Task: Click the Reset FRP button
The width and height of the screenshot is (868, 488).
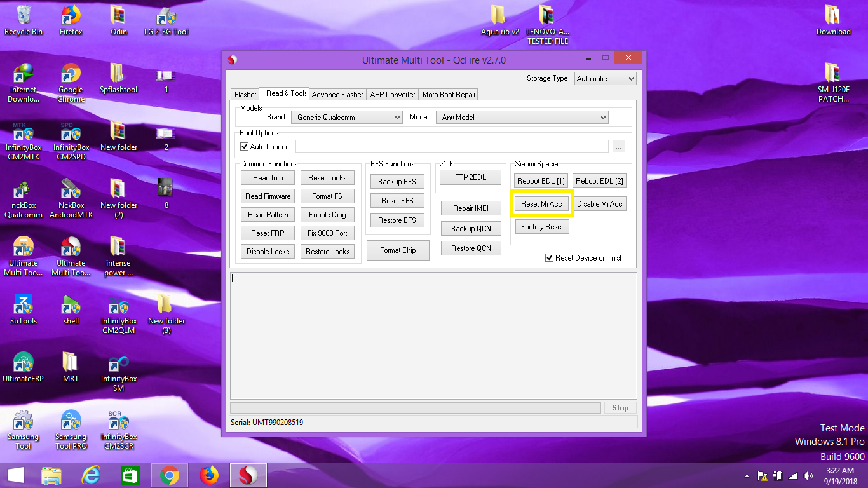Action: pyautogui.click(x=268, y=233)
